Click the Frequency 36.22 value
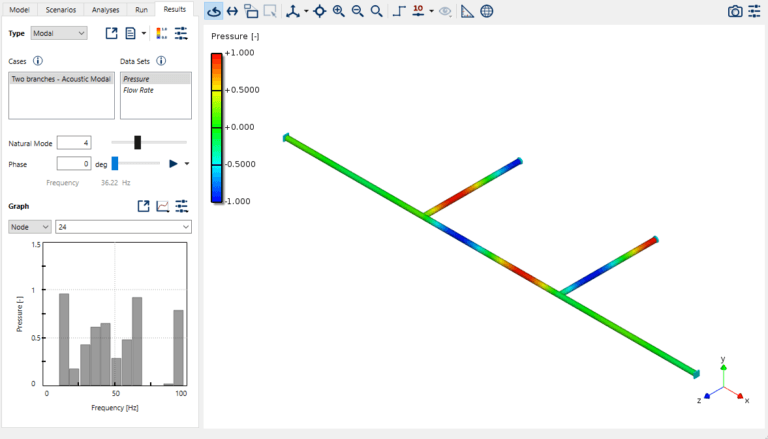The height and width of the screenshot is (439, 768). [109, 183]
